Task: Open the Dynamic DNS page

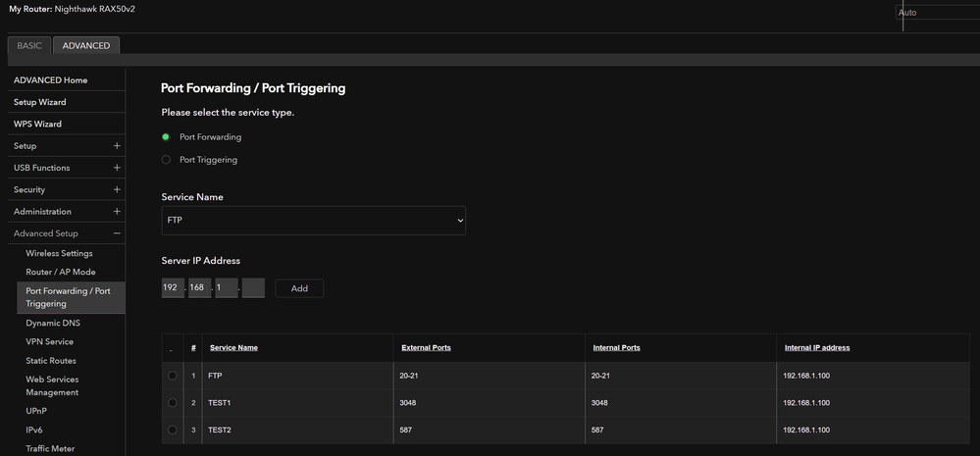Action: tap(53, 323)
